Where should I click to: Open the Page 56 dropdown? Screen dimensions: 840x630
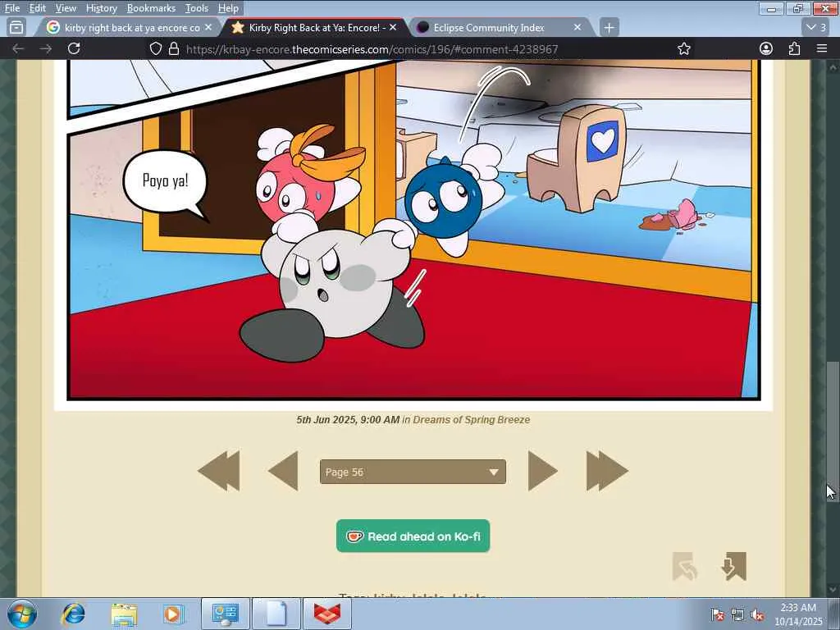(413, 472)
